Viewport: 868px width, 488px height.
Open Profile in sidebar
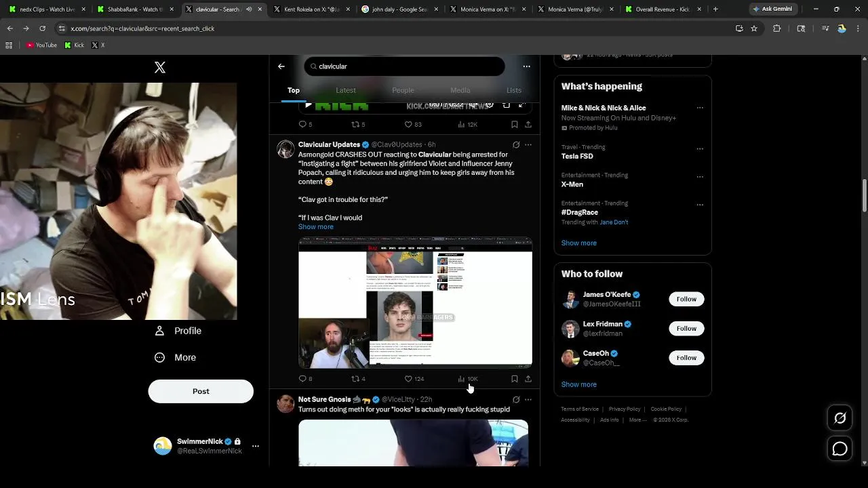click(x=178, y=331)
